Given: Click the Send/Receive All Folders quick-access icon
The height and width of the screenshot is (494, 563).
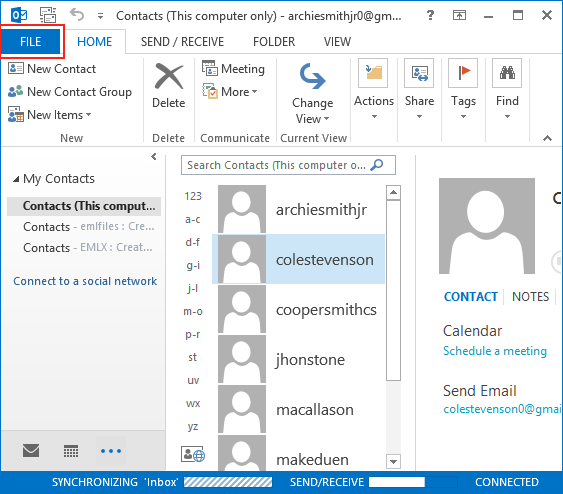Looking at the screenshot, I should click(48, 15).
